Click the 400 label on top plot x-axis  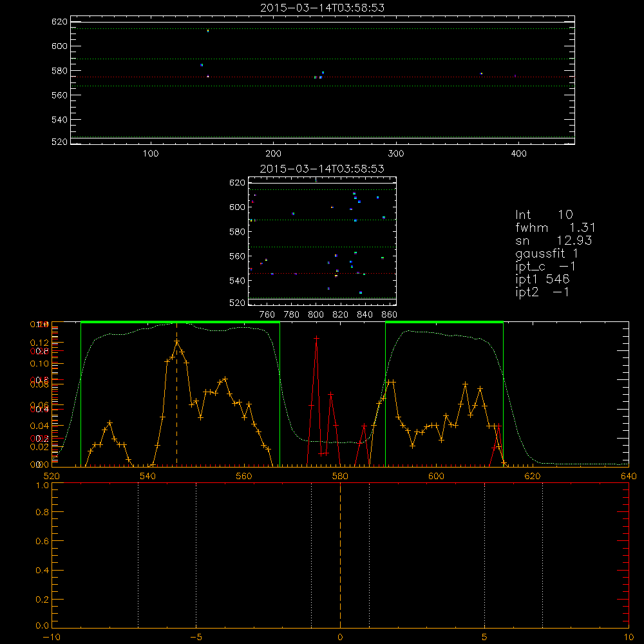point(518,154)
